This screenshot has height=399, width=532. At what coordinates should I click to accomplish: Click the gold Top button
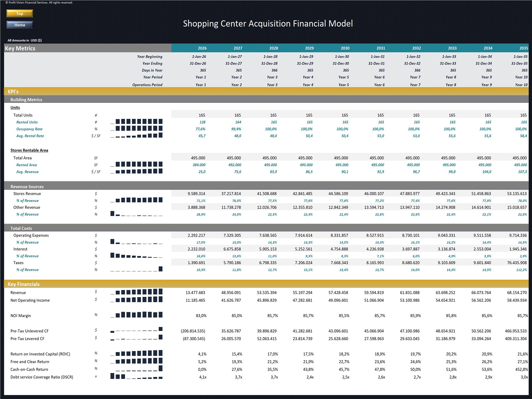(x=20, y=13)
